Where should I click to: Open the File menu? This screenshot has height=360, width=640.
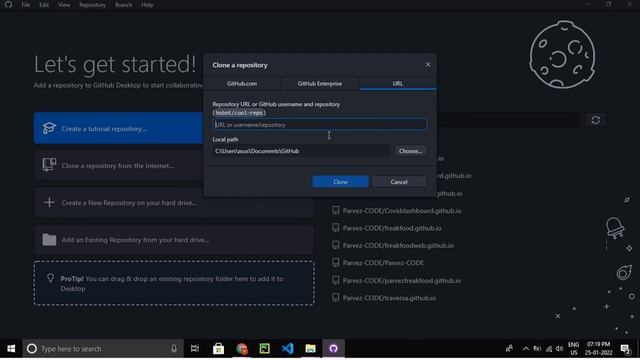pos(26,5)
